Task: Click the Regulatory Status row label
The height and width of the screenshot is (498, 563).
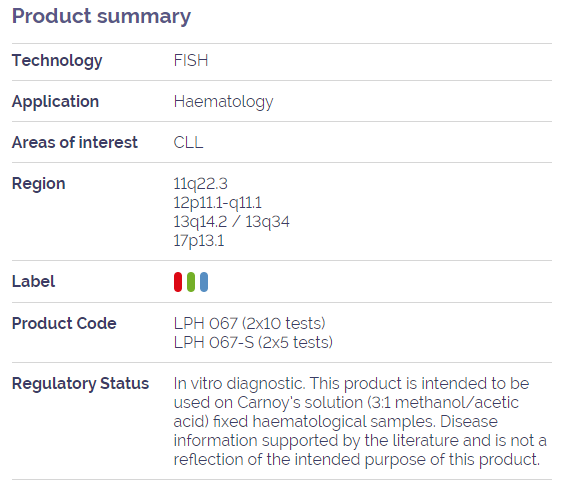Action: click(x=80, y=384)
